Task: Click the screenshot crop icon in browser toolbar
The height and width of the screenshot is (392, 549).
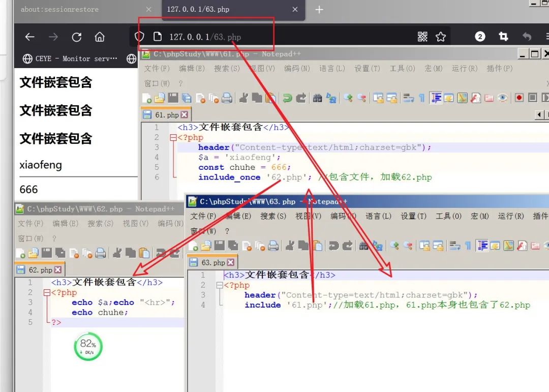Action: (x=503, y=36)
